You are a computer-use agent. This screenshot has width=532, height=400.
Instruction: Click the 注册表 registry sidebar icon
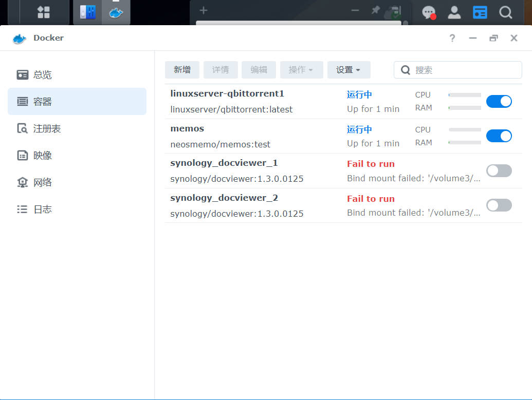pos(23,128)
